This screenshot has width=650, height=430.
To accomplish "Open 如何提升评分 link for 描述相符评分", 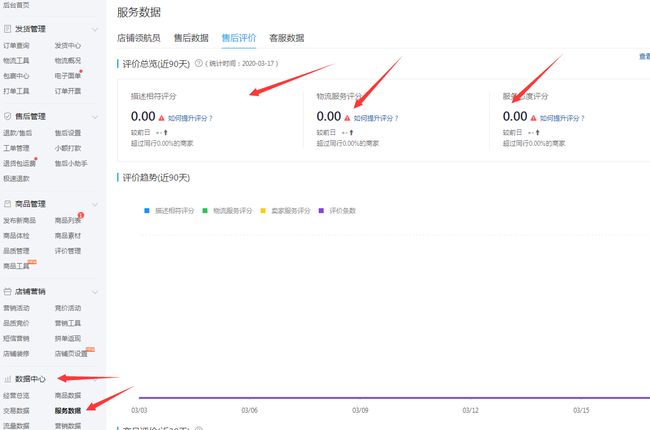I will pos(190,118).
